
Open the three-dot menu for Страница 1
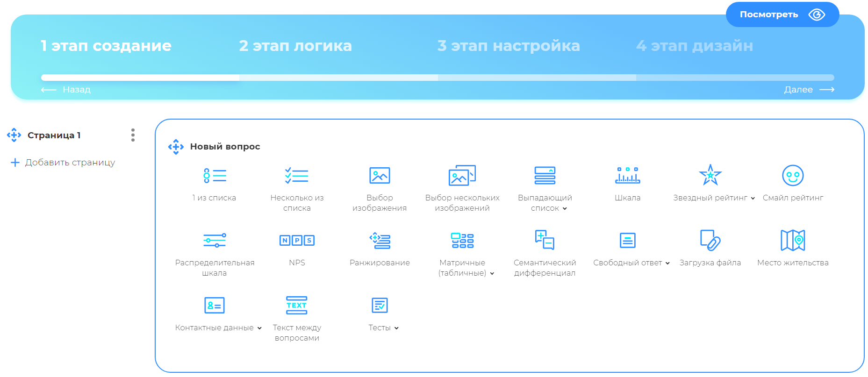tap(133, 135)
